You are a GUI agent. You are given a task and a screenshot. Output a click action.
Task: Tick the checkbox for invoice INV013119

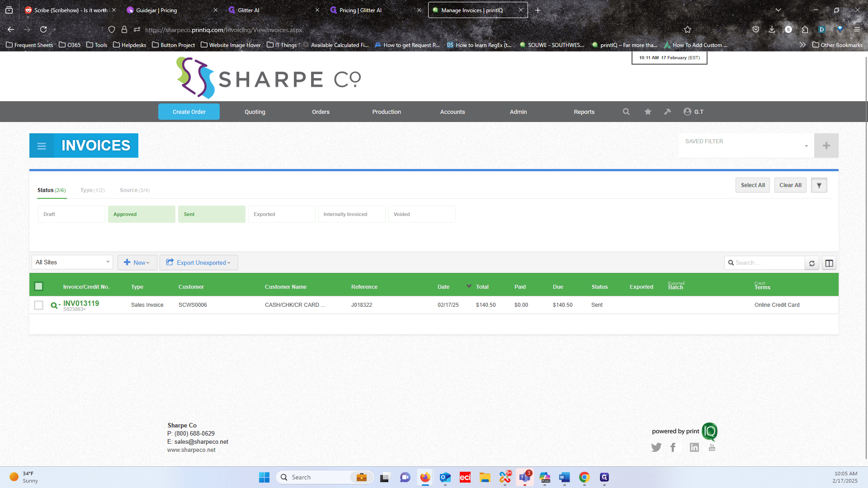pyautogui.click(x=39, y=305)
